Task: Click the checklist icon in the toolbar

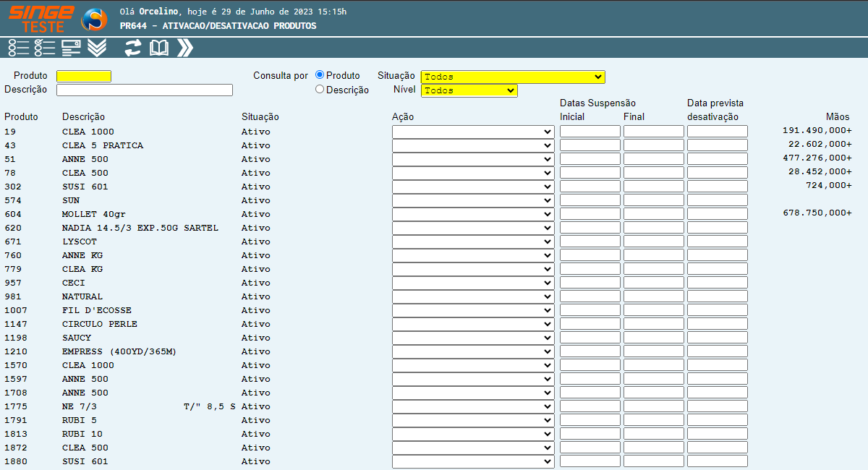Action: tap(45, 48)
